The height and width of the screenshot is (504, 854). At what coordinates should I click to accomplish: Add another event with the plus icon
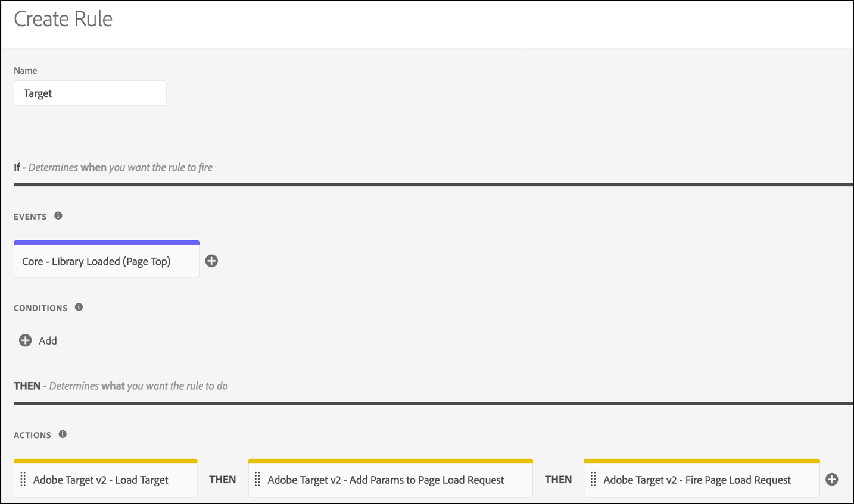211,261
